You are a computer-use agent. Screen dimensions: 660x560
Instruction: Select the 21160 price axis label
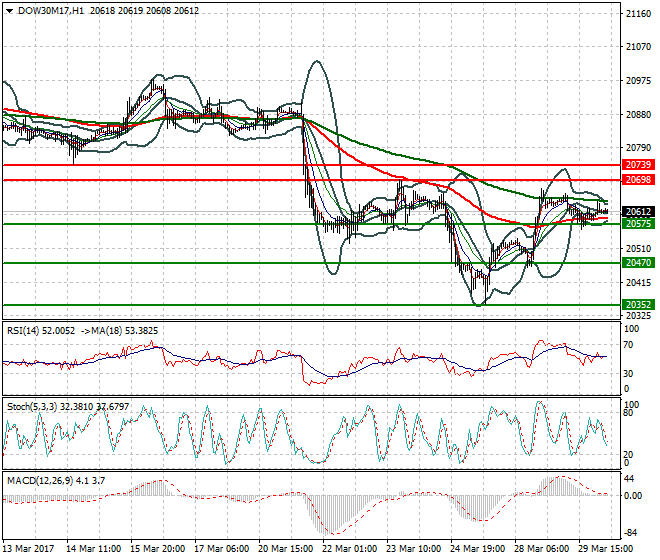click(x=638, y=14)
